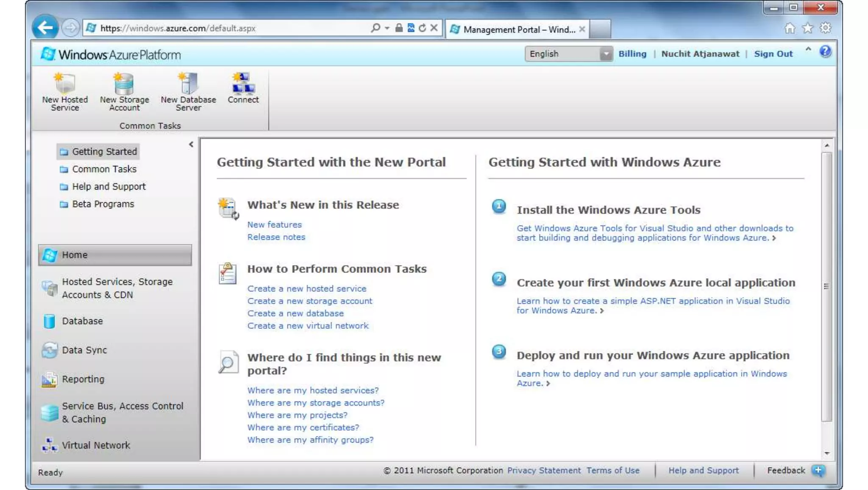Click the New Database Server icon

pyautogui.click(x=188, y=84)
